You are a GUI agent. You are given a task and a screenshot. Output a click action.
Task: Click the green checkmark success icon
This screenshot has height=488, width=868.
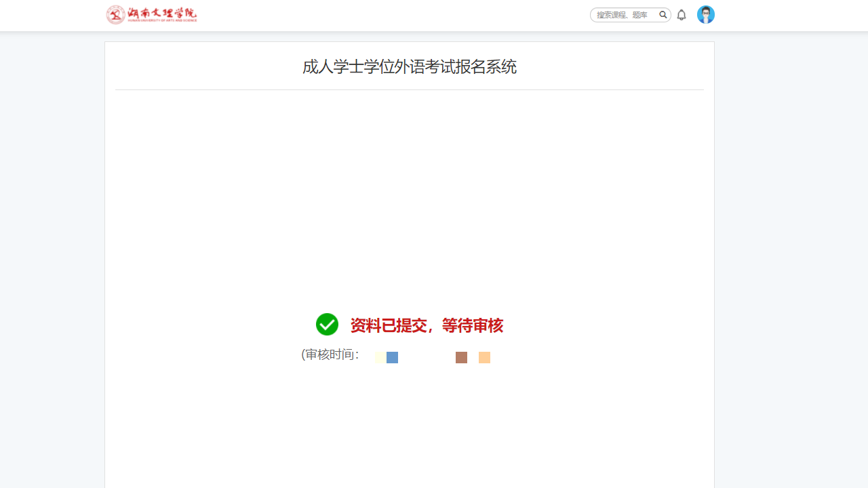click(327, 325)
